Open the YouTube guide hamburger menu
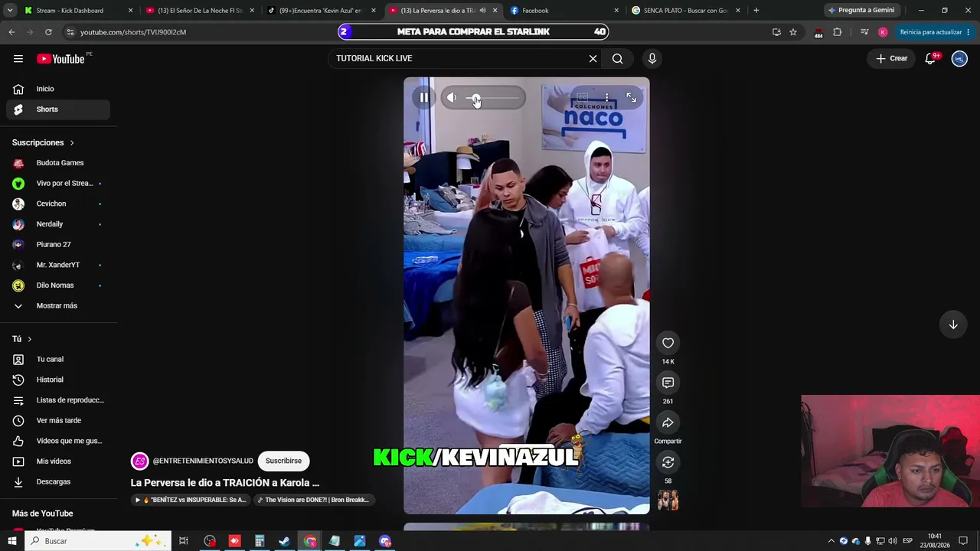The image size is (980, 551). [x=18, y=59]
